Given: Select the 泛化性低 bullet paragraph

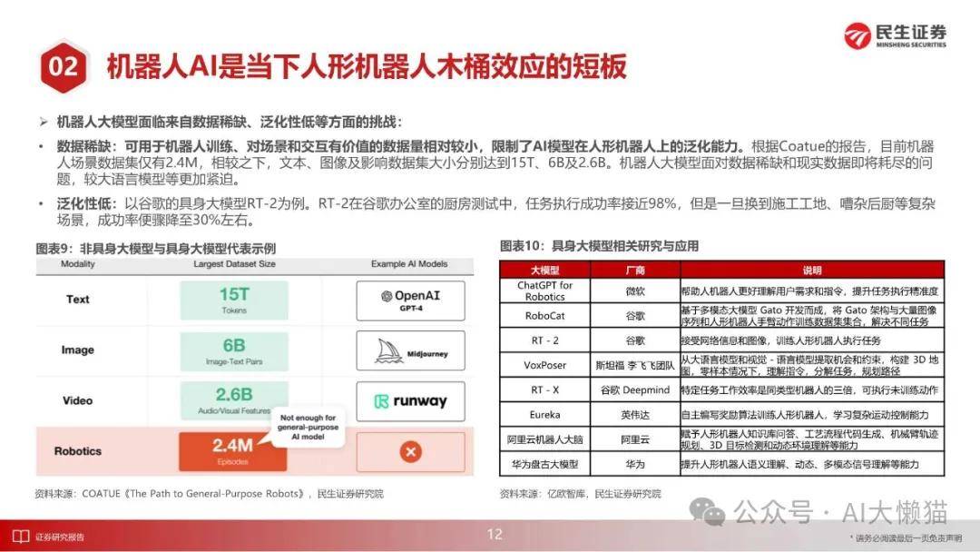Looking at the screenshot, I should click(495, 212).
